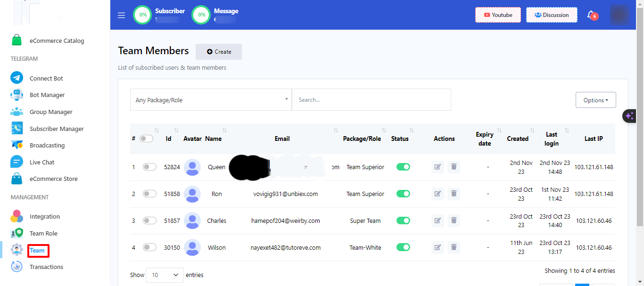
Task: Open the show entries count dropdown
Action: pos(165,275)
